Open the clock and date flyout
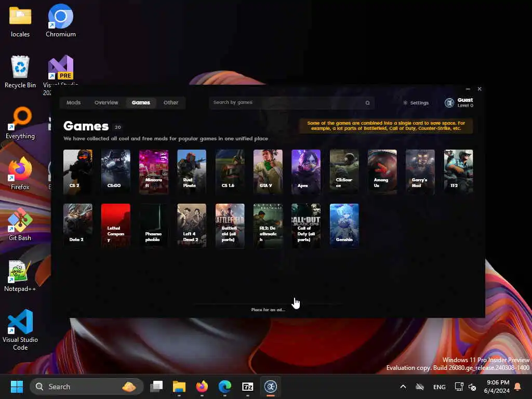Viewport: 532px width, 399px height. (497, 387)
